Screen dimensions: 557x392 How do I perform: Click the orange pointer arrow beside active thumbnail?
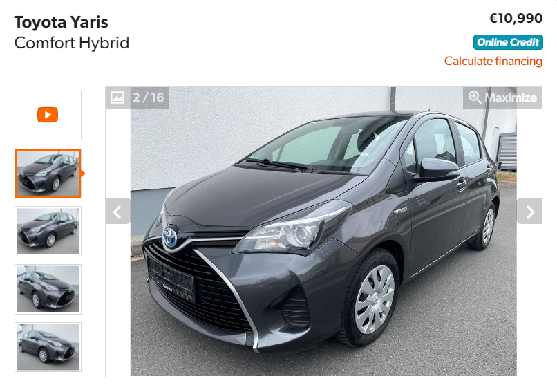coord(83,174)
